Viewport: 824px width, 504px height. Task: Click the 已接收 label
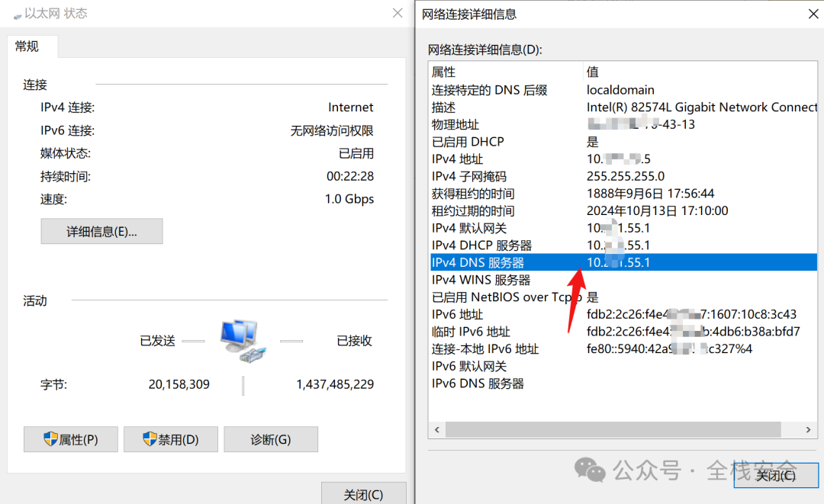click(x=354, y=341)
